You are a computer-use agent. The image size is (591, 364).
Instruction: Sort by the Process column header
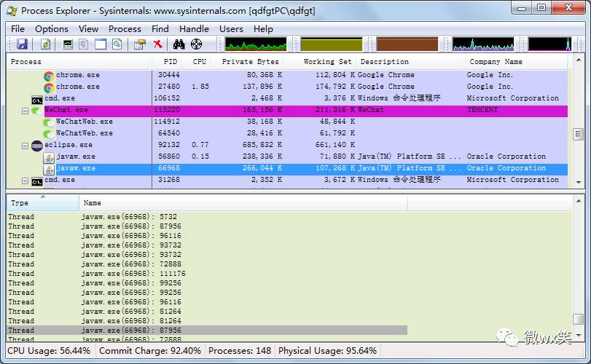(79, 62)
